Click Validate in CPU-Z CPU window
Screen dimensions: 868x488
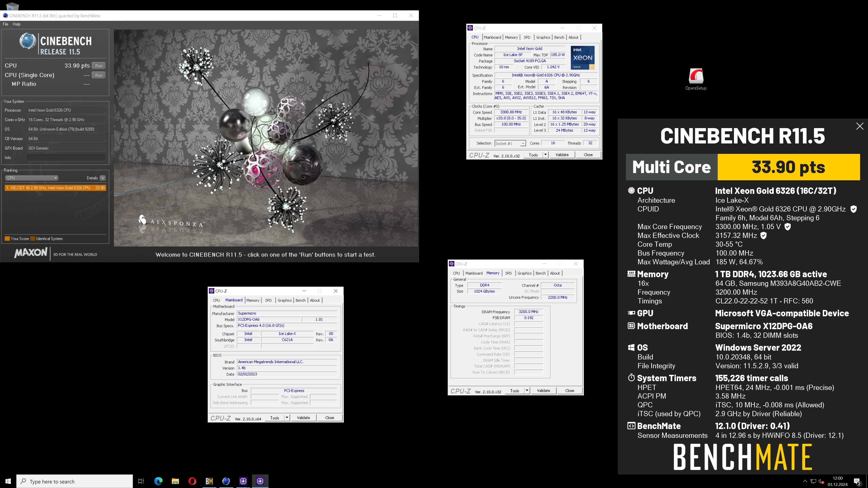[562, 155]
